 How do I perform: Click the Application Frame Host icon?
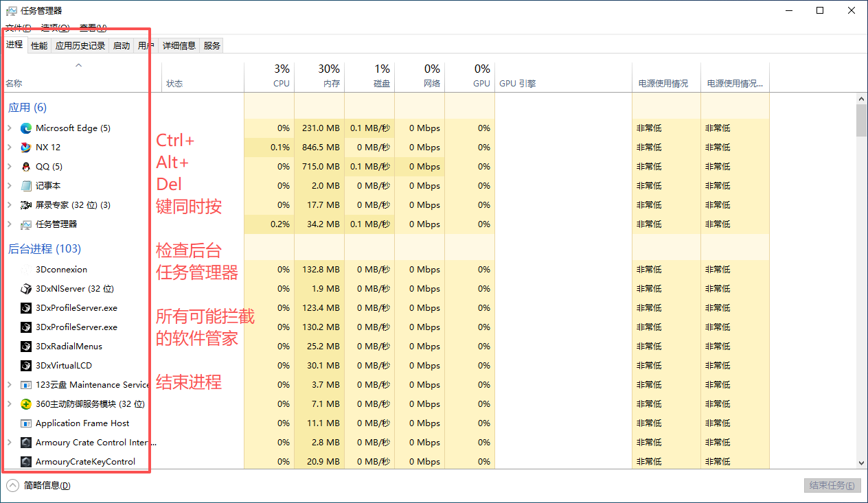[26, 423]
